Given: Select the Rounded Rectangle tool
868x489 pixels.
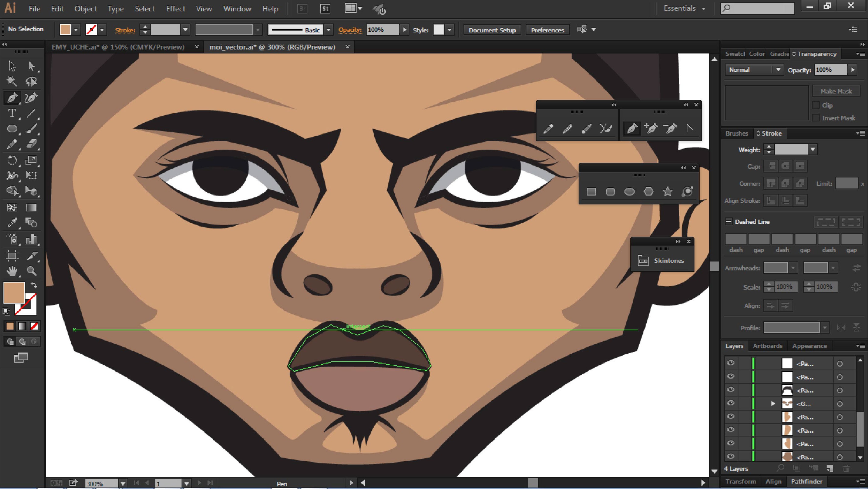Looking at the screenshot, I should pos(610,192).
